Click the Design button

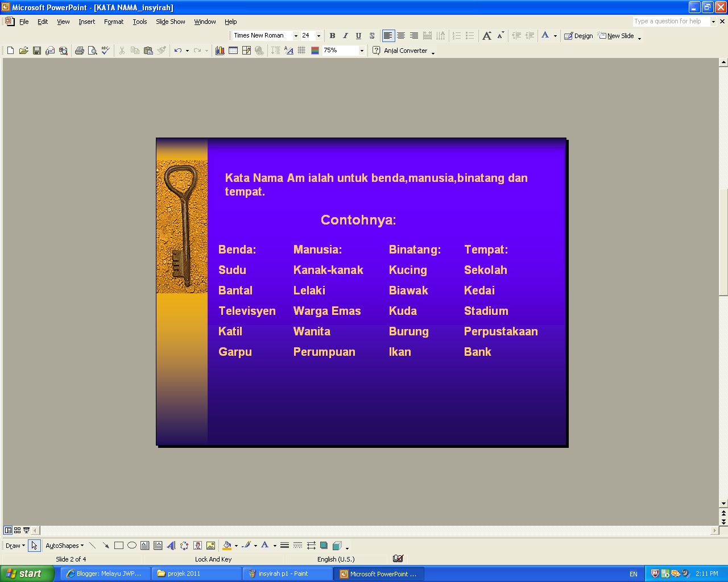click(x=578, y=36)
